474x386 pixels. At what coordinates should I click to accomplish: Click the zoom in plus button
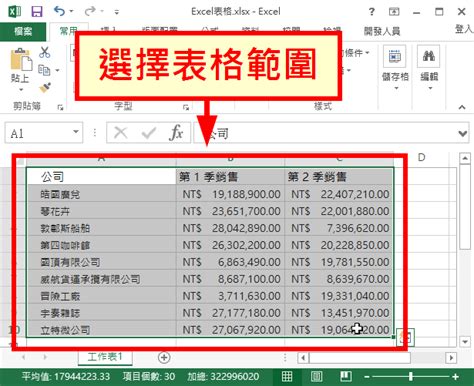pos(455,377)
